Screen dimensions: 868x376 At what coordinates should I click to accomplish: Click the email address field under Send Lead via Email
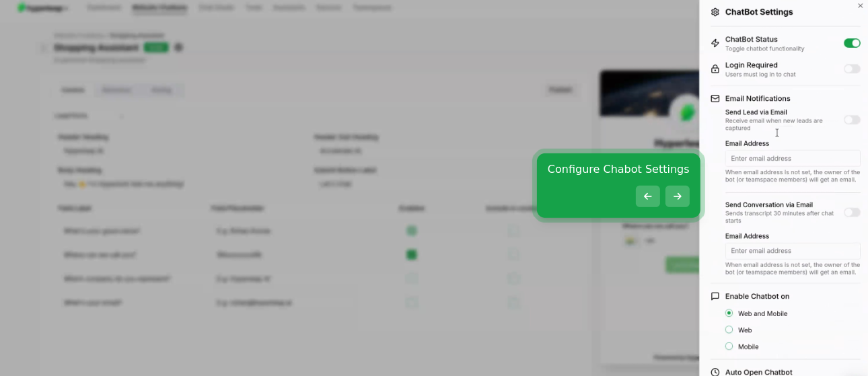pos(793,158)
